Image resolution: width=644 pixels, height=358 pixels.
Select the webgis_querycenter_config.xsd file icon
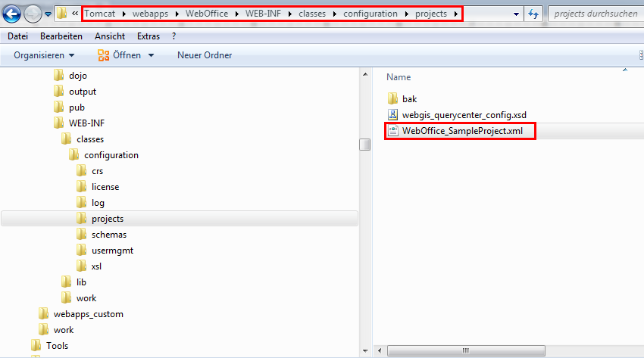[392, 115]
